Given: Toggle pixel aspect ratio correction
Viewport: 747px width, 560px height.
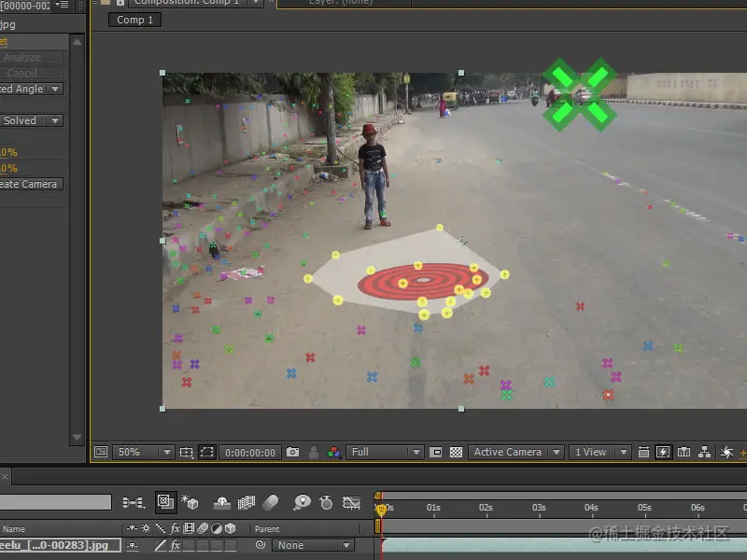Looking at the screenshot, I should pos(643,452).
